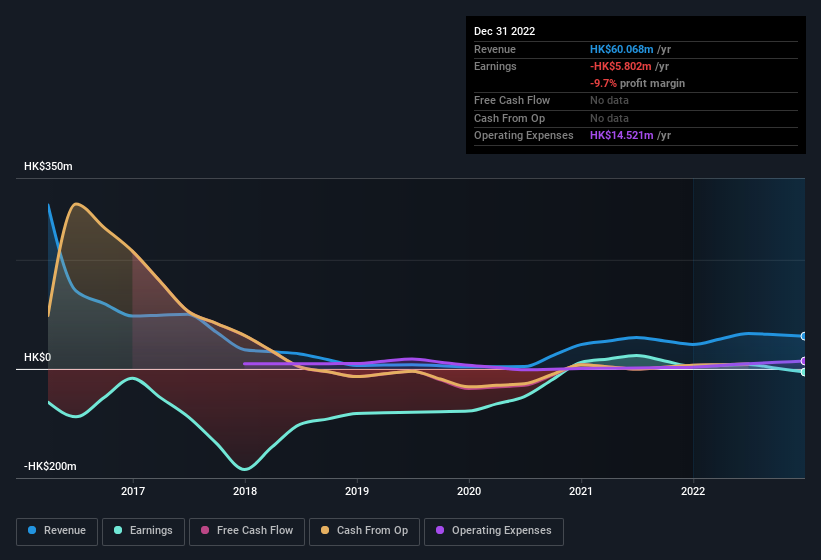Toggle the Operating Expenses legend button
821x560 pixels.
click(x=494, y=531)
